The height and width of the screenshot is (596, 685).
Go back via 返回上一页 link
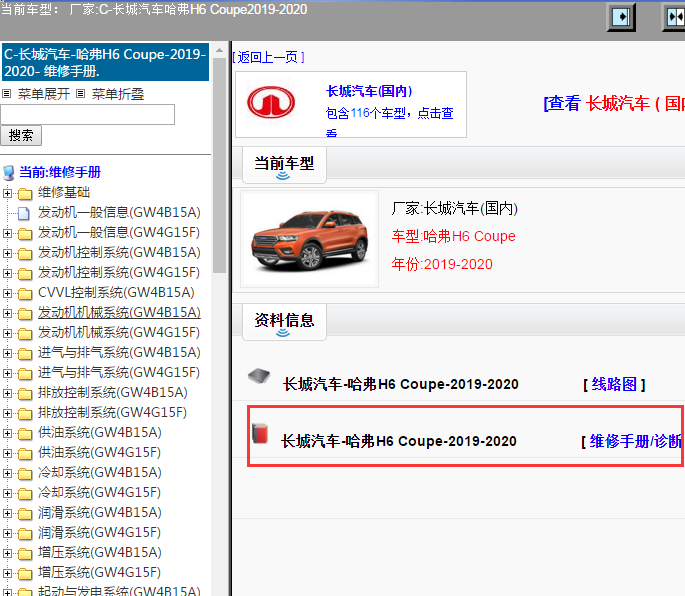(x=268, y=57)
